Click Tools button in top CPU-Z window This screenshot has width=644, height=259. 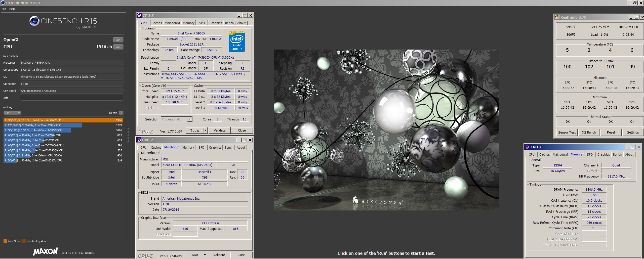point(194,130)
